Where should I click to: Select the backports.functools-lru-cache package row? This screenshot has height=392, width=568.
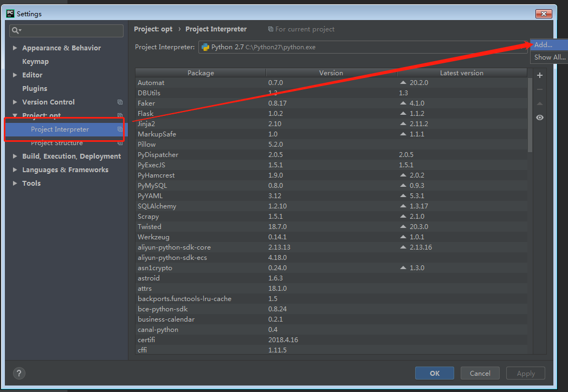click(x=331, y=299)
